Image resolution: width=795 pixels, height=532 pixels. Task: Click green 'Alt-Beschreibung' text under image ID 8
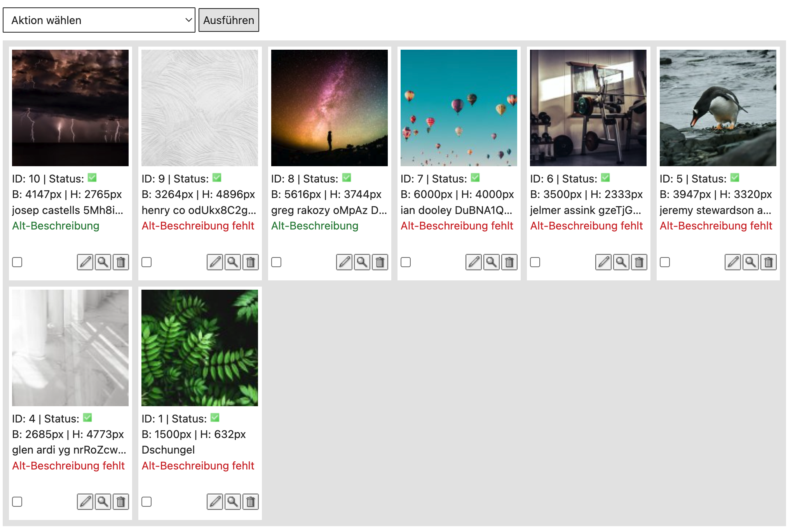pyautogui.click(x=315, y=226)
